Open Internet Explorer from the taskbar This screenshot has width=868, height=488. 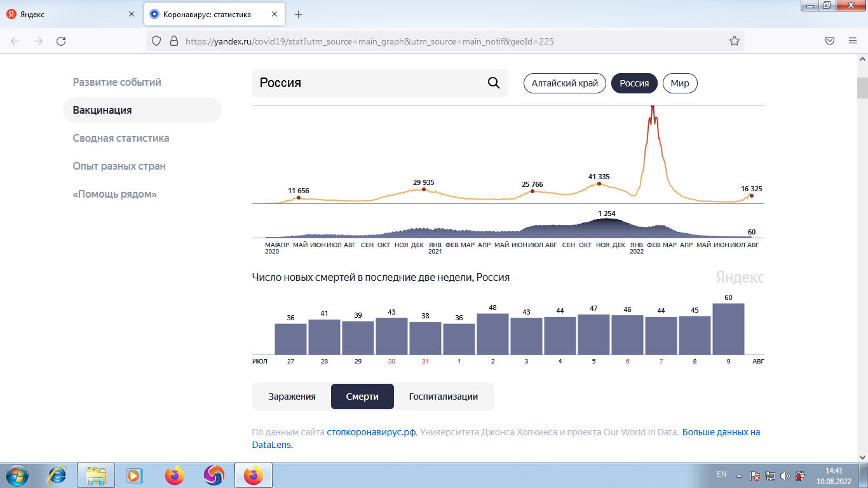tap(58, 475)
